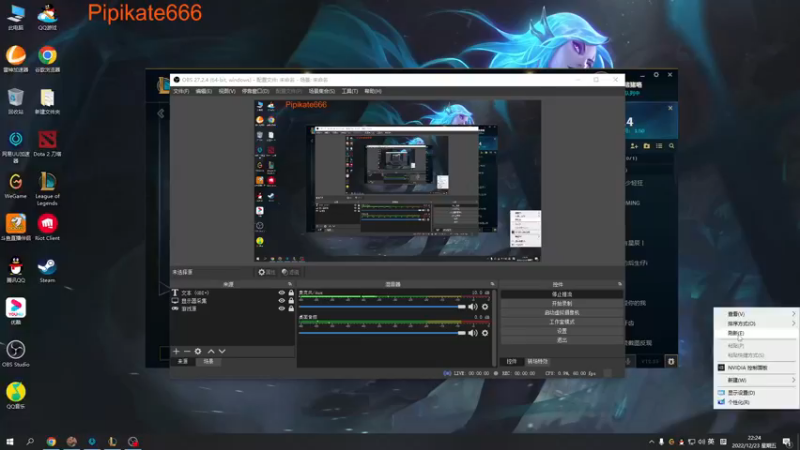Add a new source with the plus icon
Viewport: 800px width, 450px height.
[x=176, y=351]
